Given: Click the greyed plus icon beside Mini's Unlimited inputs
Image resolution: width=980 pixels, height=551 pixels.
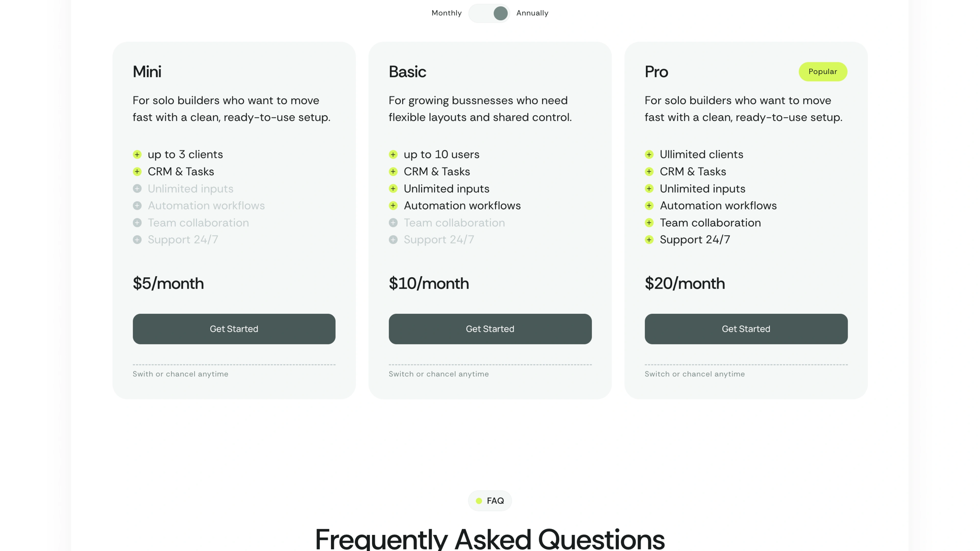Looking at the screenshot, I should click(137, 189).
